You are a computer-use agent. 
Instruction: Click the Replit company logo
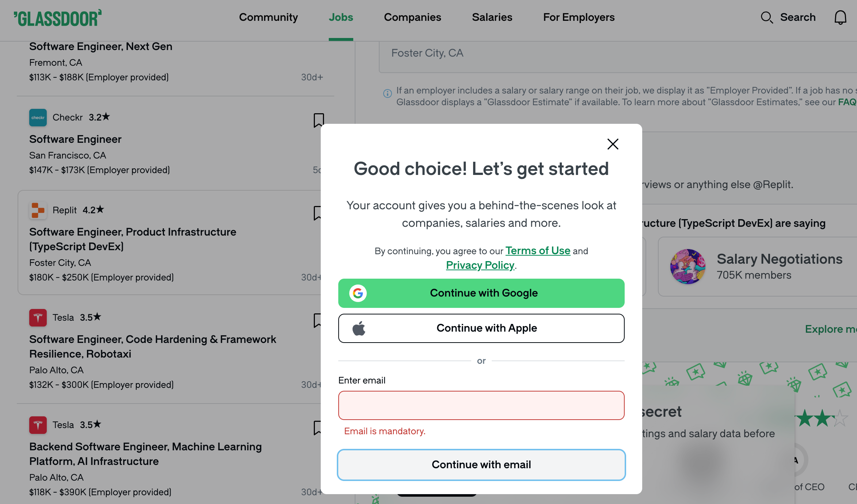38,210
